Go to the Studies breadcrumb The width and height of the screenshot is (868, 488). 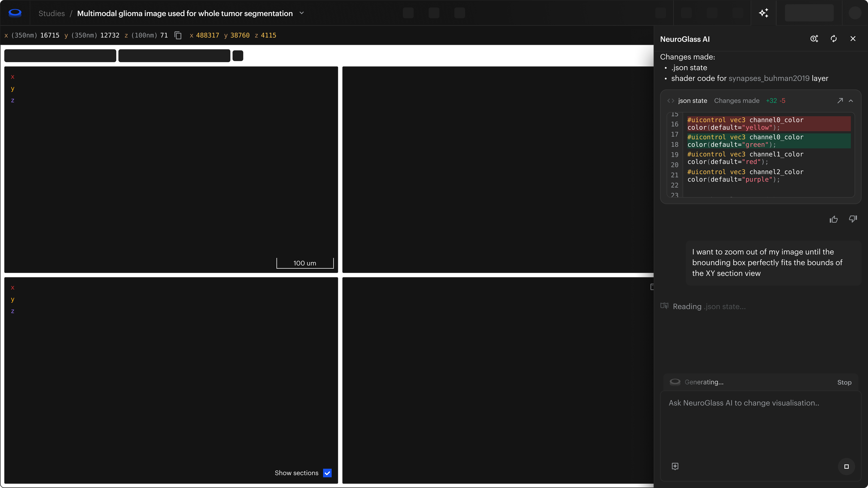pos(52,14)
